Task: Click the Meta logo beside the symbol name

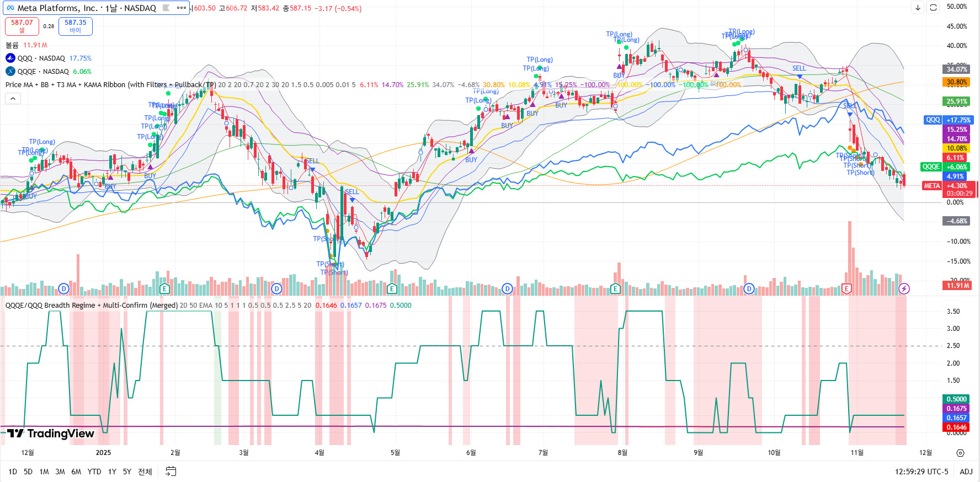Action: [x=10, y=8]
